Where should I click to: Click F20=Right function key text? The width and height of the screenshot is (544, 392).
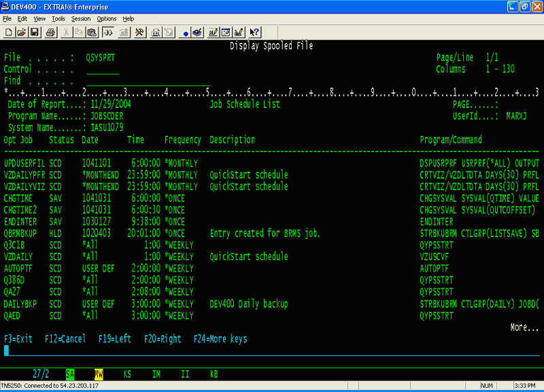(163, 339)
